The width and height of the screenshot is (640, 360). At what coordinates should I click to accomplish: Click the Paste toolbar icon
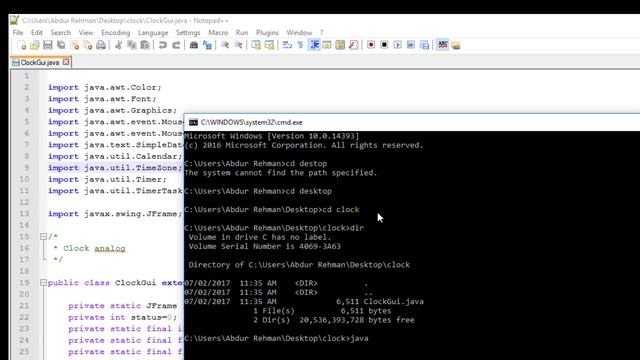coord(145,45)
